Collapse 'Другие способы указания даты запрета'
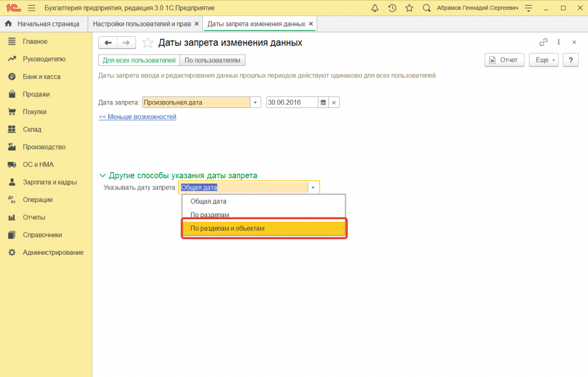Screen dimensions: 588x377 click(103, 176)
